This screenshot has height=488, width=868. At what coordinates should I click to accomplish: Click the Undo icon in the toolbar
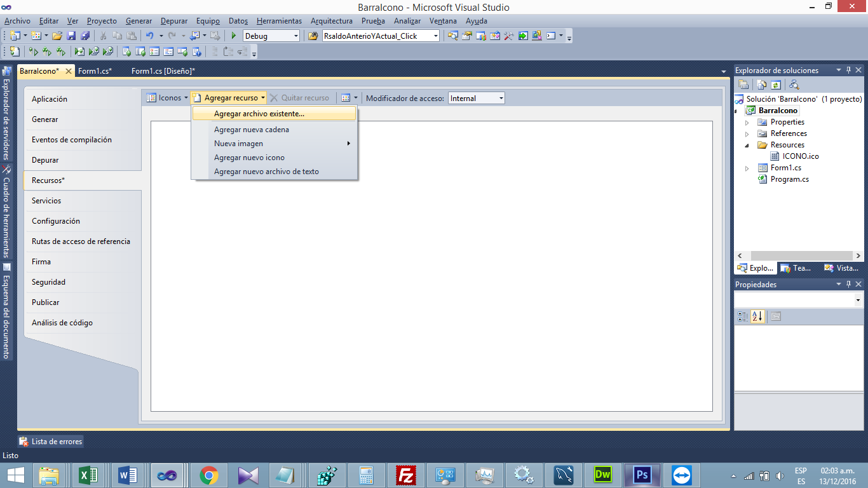(151, 36)
